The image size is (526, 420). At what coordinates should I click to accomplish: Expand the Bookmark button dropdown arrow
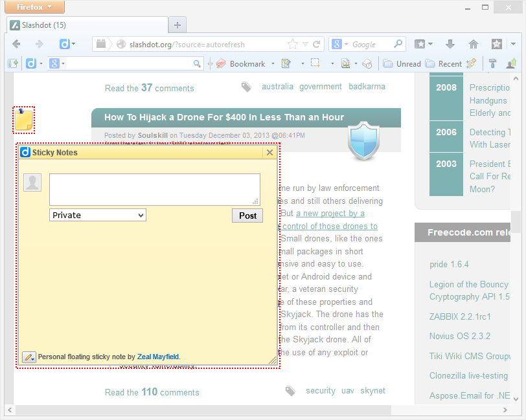coord(273,63)
